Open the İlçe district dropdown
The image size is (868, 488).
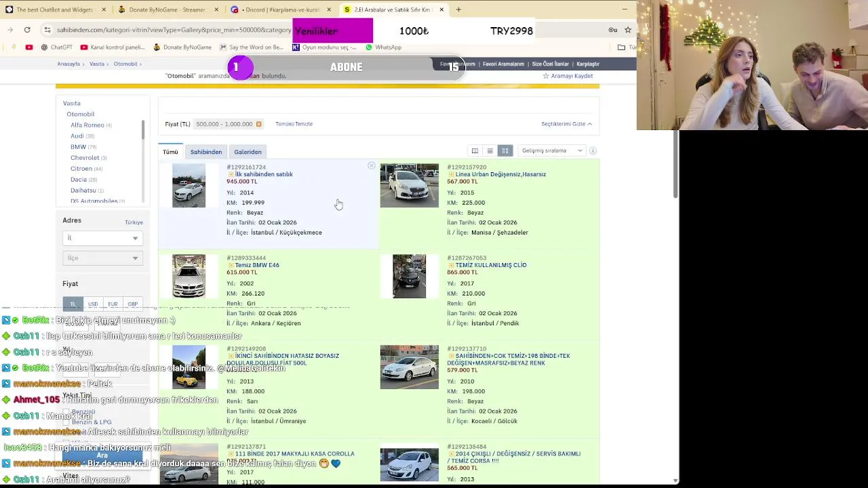point(102,258)
